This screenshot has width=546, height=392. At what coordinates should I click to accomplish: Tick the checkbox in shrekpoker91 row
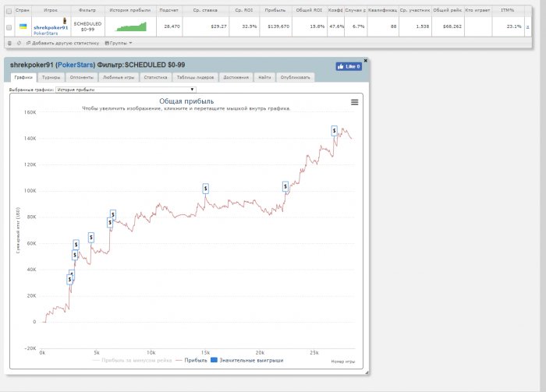9,26
